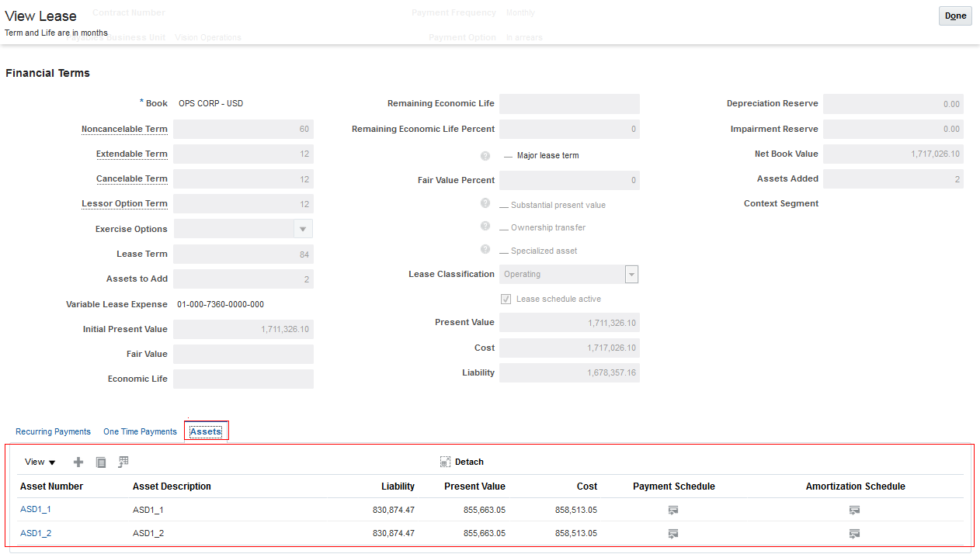980x554 pixels.
Task: Click the Present Value field showing 1,711,326.10
Action: (569, 323)
